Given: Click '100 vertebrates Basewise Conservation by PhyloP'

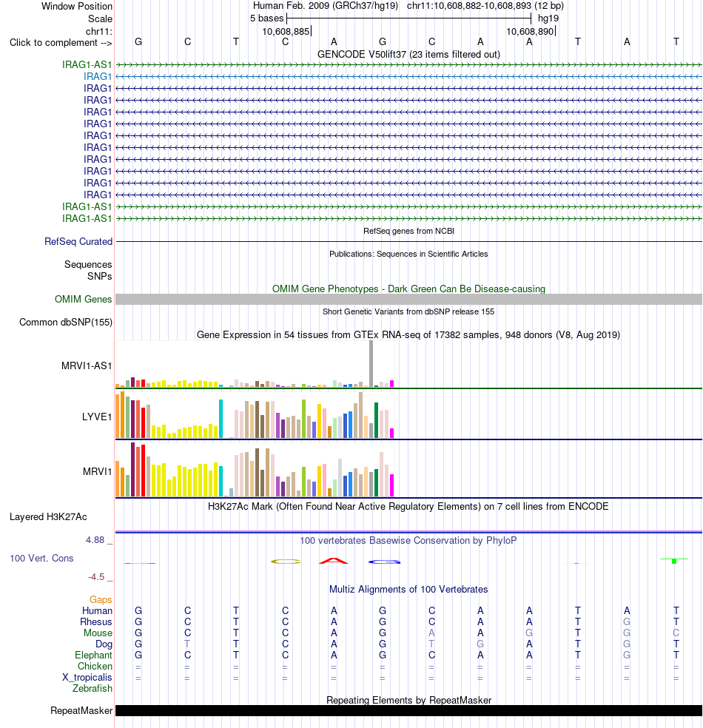Looking at the screenshot, I should (408, 540).
